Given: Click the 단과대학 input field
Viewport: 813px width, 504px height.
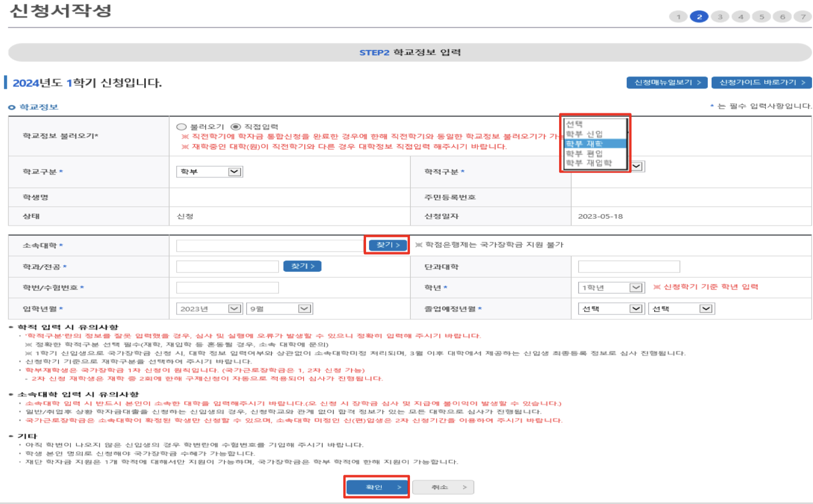Looking at the screenshot, I should (x=629, y=266).
